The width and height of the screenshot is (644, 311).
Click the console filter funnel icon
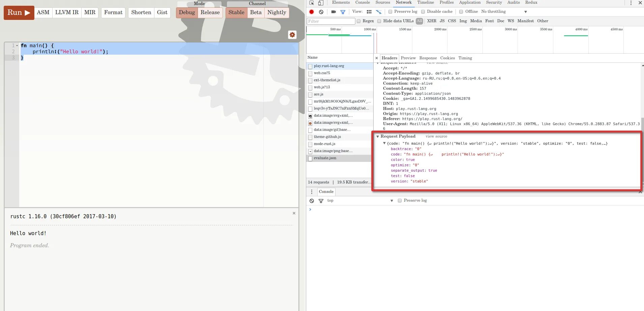[321, 201]
